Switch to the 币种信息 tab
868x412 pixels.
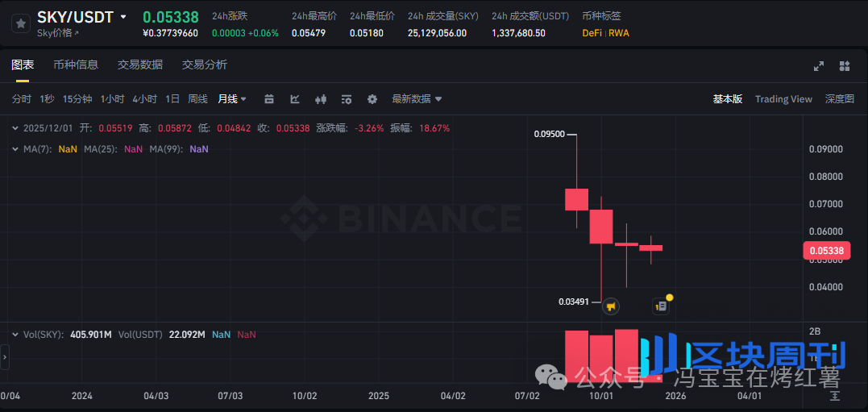[x=76, y=65]
